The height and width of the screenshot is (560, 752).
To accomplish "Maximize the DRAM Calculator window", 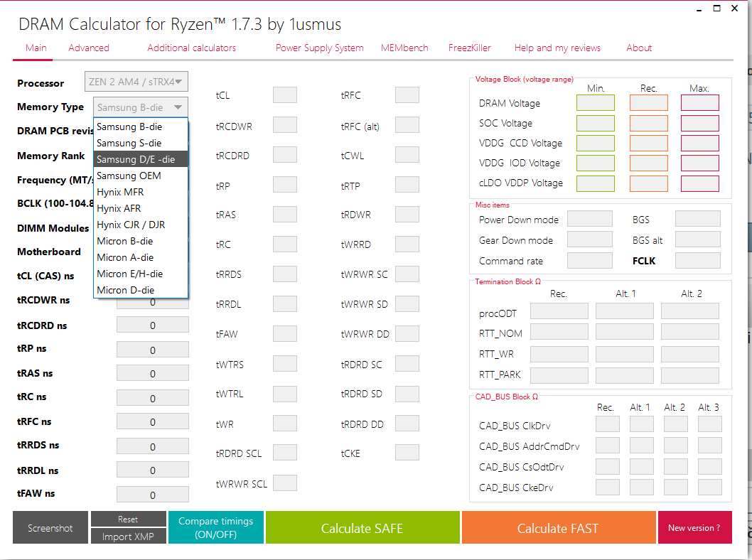I will [717, 8].
